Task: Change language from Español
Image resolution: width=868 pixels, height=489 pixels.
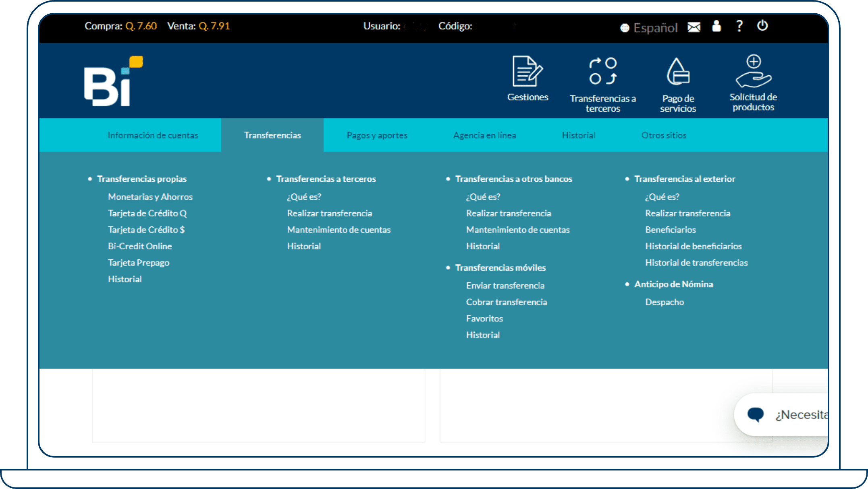Action: 649,27
